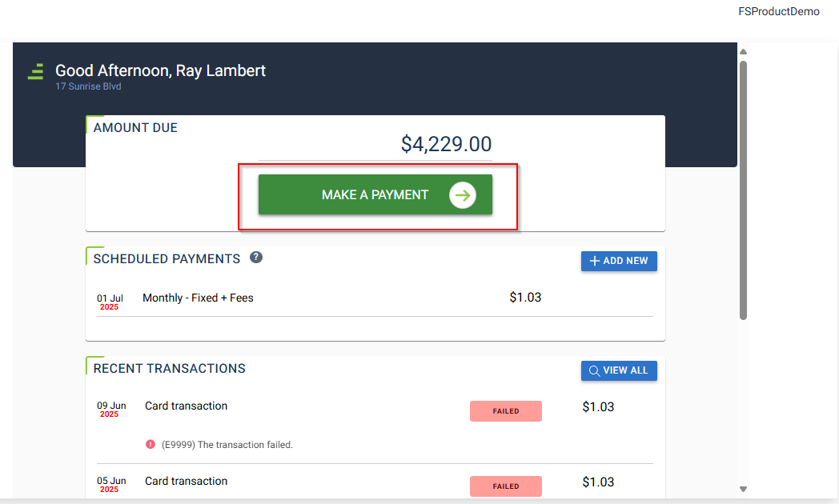The image size is (839, 504).
Task: Click the 01 Jul 2025 scheduled date
Action: (110, 302)
